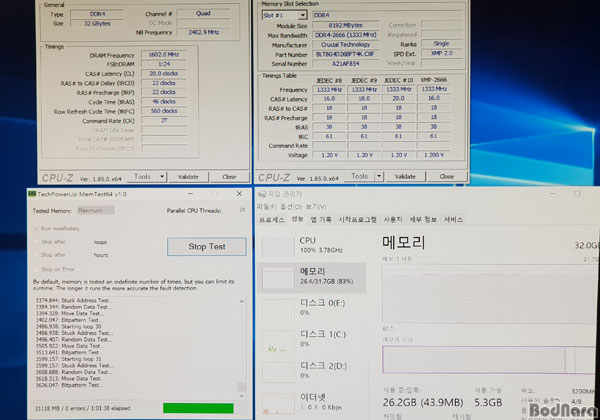Select the 메모리 performance graph thumbnail
This screenshot has width=600, height=420.
(280, 275)
